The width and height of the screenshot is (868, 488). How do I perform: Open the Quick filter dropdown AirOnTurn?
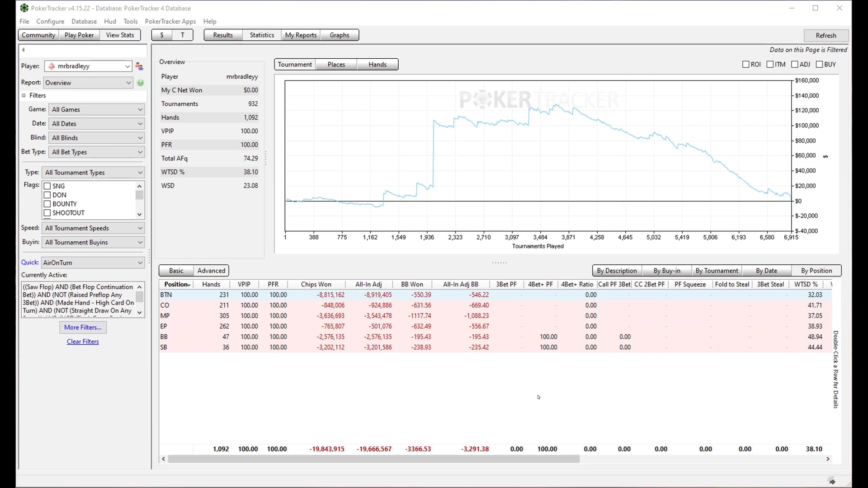pyautogui.click(x=93, y=263)
